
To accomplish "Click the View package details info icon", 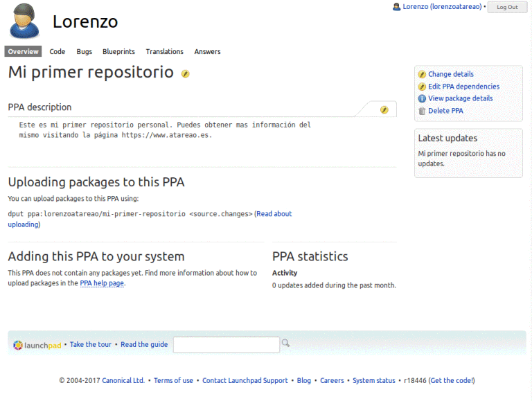I will (x=422, y=98).
